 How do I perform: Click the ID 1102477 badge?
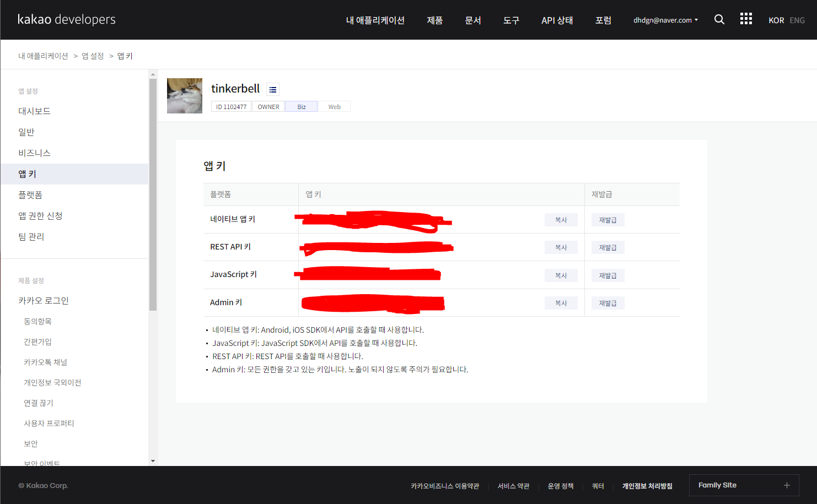pos(232,107)
